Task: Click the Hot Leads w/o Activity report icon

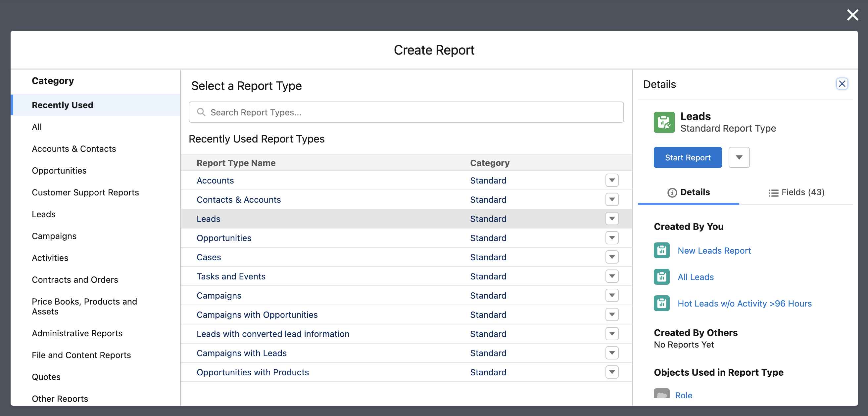Action: [661, 303]
